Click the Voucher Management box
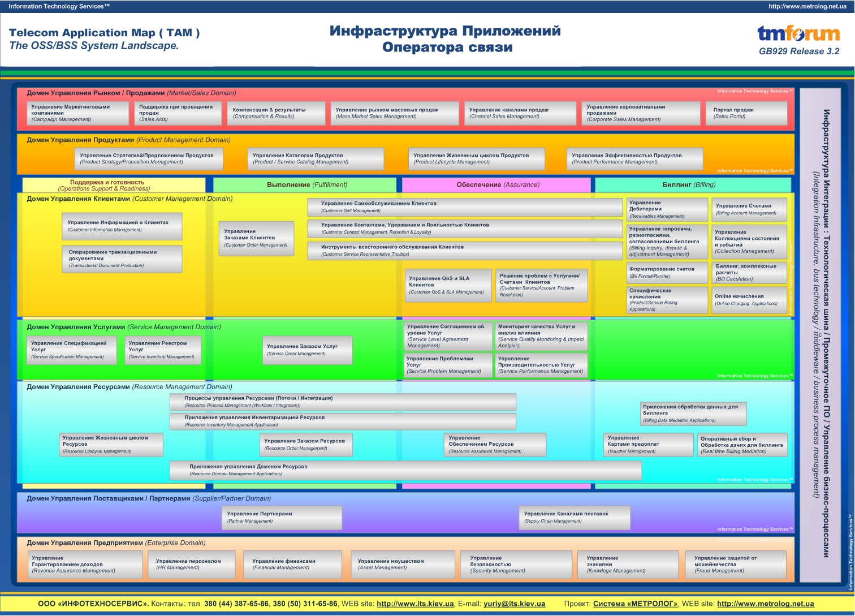Screen dimensions: 855x616 tap(647, 445)
